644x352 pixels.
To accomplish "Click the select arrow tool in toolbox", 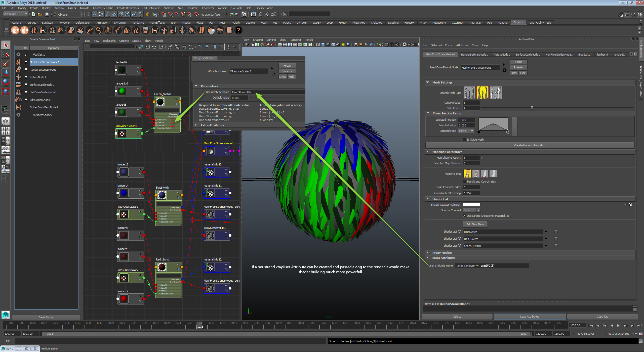I will 5,45.
